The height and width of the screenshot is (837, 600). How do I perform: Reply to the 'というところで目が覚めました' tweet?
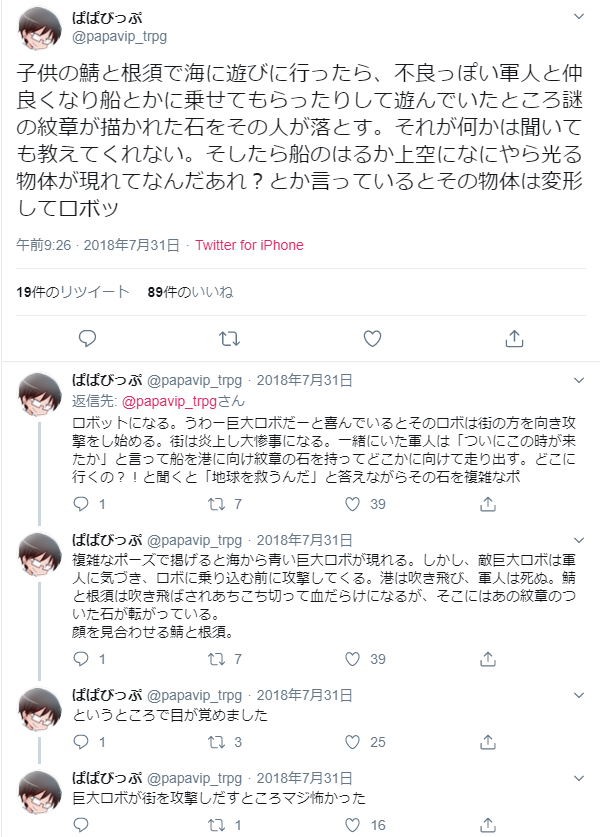(83, 742)
